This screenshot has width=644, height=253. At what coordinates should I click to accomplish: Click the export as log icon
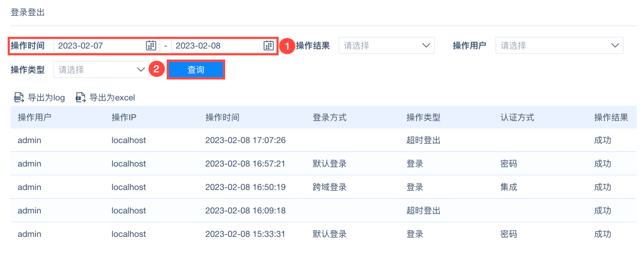19,97
